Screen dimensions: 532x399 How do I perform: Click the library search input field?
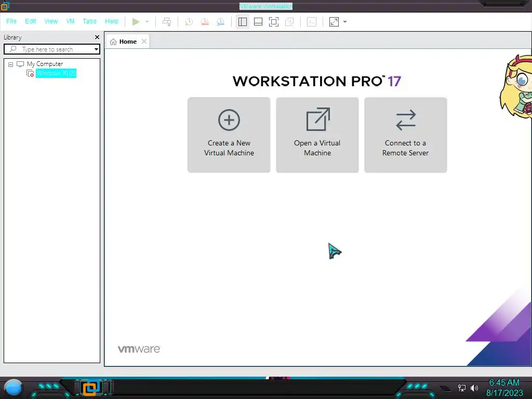tap(52, 49)
